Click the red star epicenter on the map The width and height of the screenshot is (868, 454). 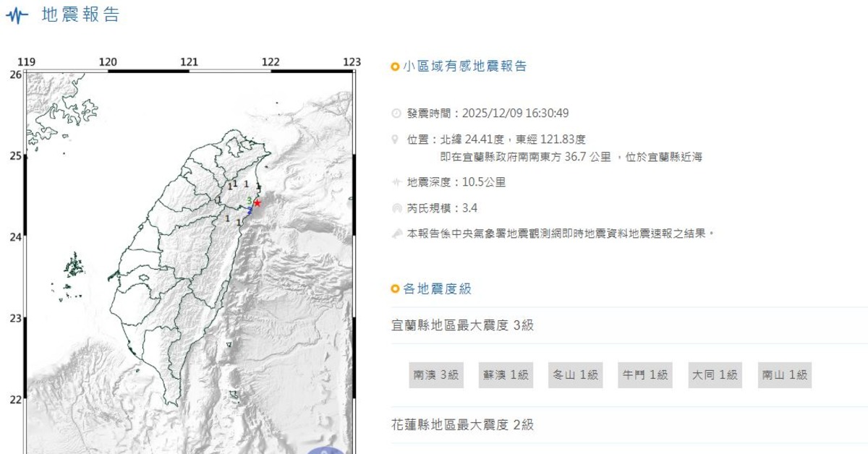coord(258,203)
